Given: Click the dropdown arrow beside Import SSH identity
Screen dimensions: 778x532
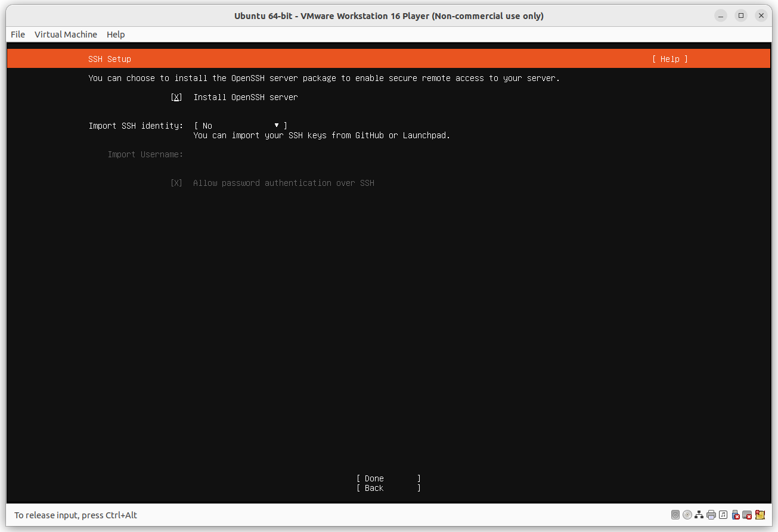Looking at the screenshot, I should click(276, 126).
